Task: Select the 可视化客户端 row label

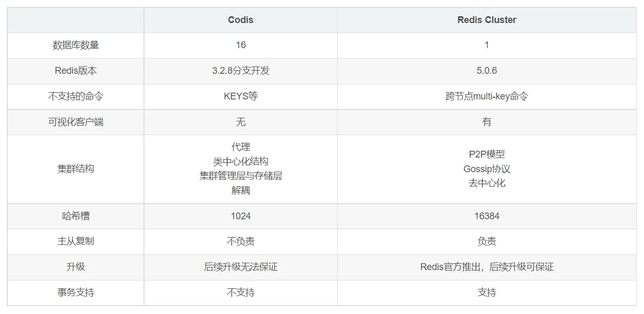Action: [x=76, y=122]
